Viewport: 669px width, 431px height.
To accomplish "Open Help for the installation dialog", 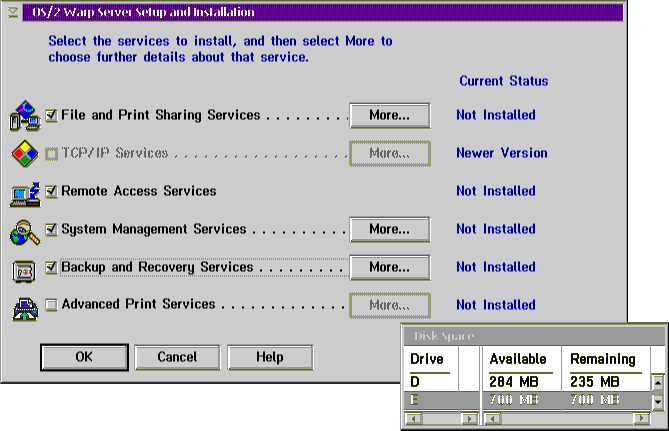I will tap(270, 357).
